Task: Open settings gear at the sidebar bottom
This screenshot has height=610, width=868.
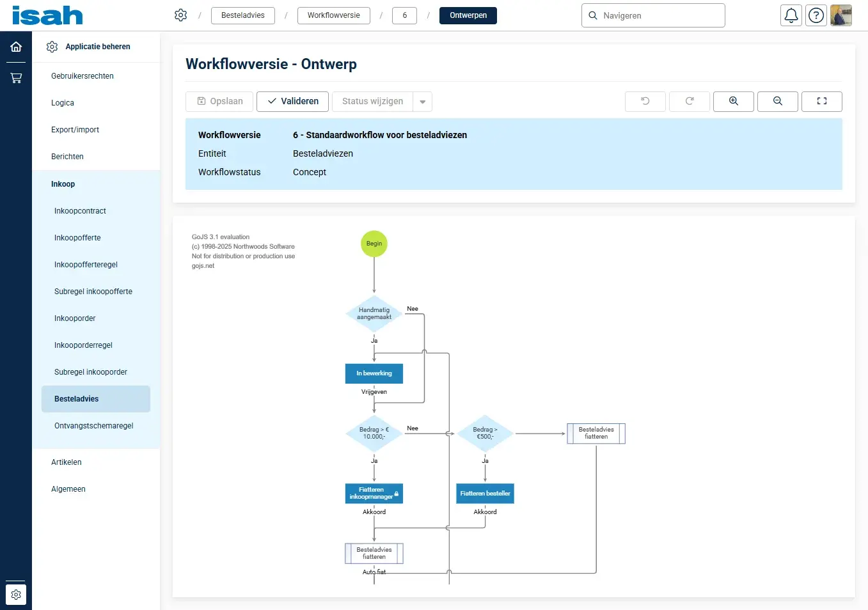Action: click(x=16, y=595)
